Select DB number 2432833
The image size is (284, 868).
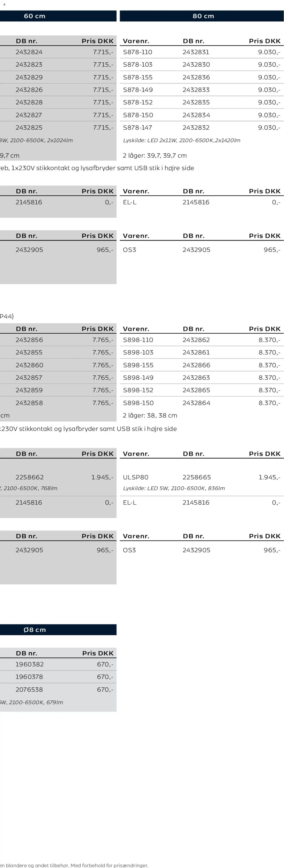(x=196, y=90)
